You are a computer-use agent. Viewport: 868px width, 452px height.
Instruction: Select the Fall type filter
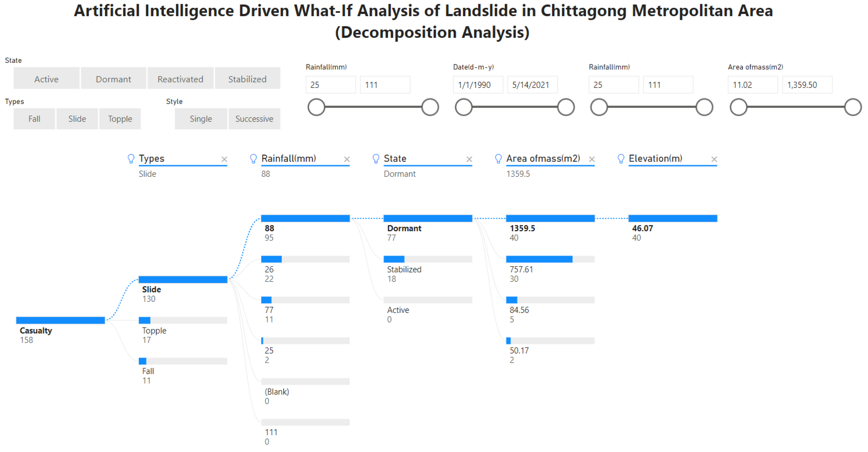coord(34,119)
